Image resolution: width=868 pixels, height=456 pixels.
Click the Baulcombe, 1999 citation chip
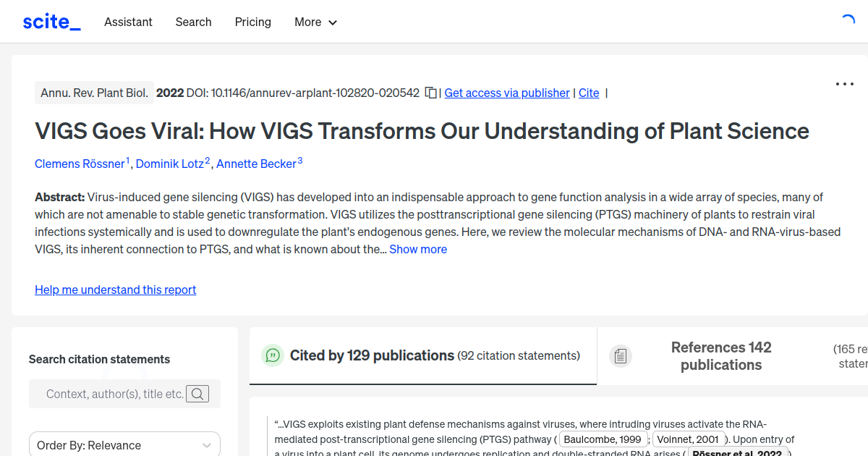[x=603, y=439]
